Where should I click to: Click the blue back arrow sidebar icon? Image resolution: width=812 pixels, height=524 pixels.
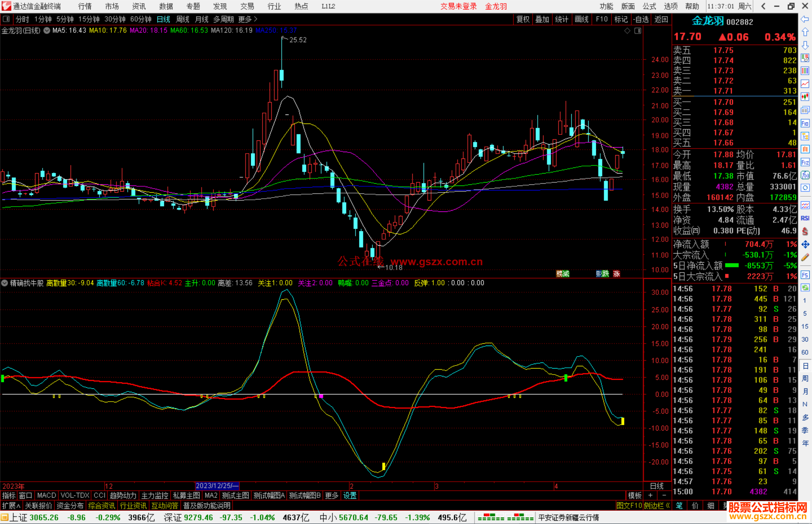[x=805, y=19]
